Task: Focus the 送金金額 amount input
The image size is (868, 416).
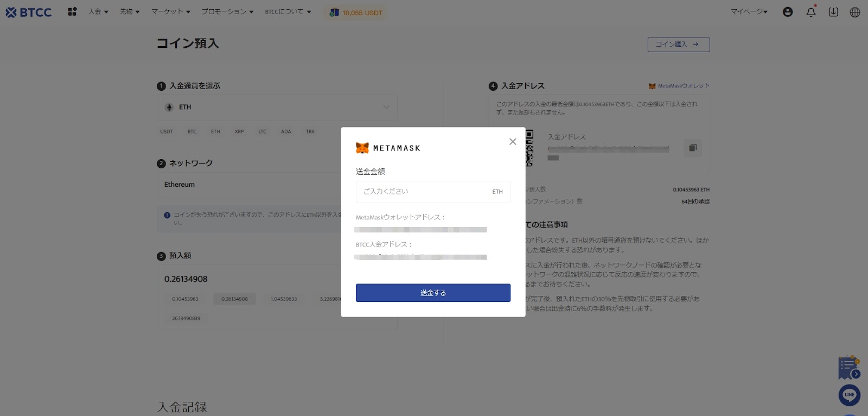Action: pos(433,192)
